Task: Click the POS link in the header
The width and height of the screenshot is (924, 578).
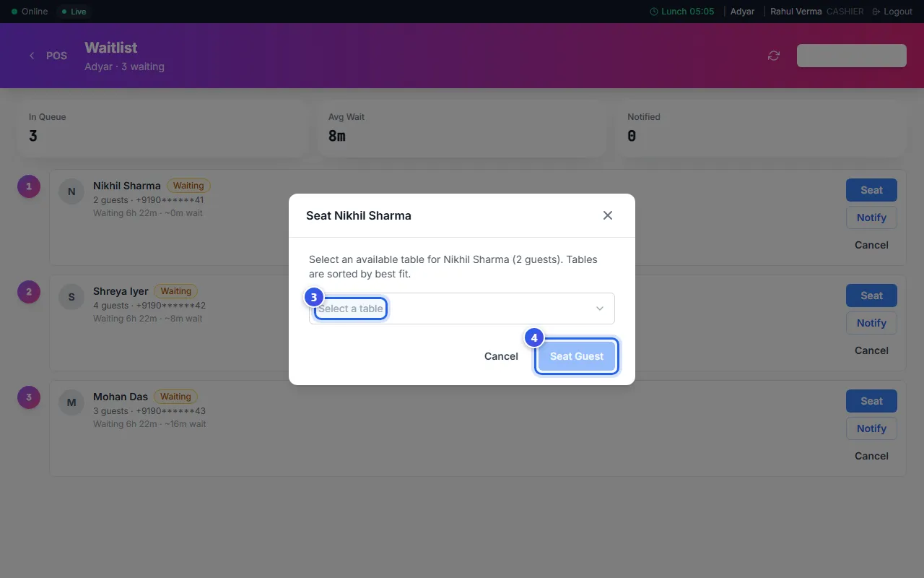Action: pos(56,56)
